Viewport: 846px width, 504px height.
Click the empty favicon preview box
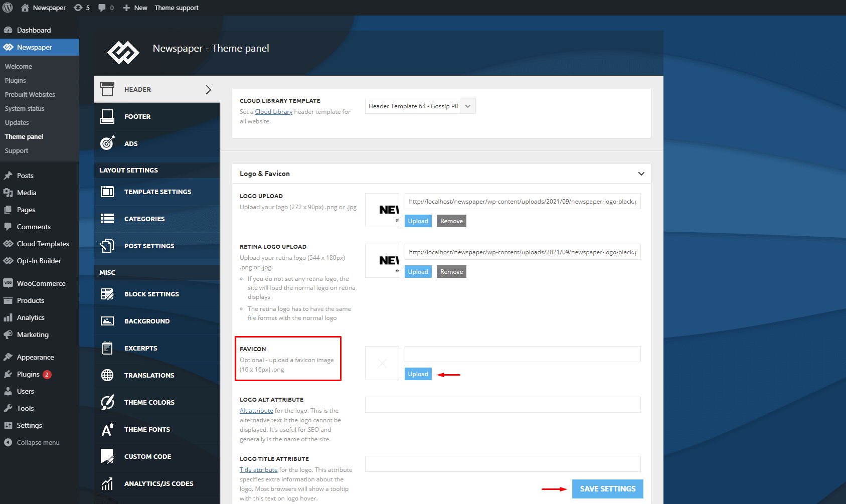click(x=382, y=363)
